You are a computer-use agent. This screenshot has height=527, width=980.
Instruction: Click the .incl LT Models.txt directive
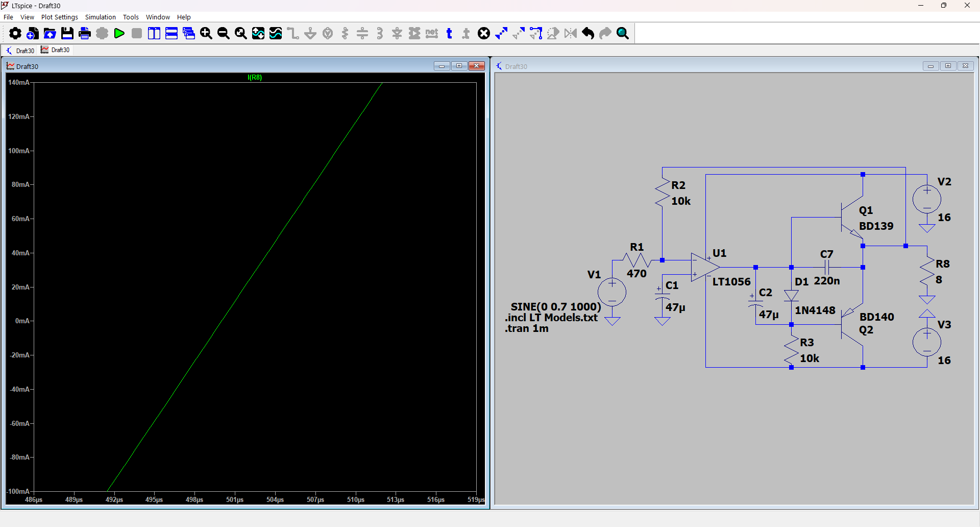pyautogui.click(x=551, y=318)
